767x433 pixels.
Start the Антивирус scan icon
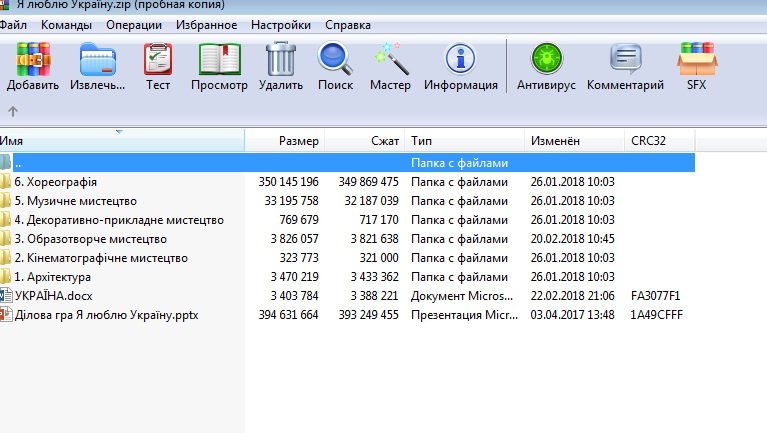(x=546, y=59)
